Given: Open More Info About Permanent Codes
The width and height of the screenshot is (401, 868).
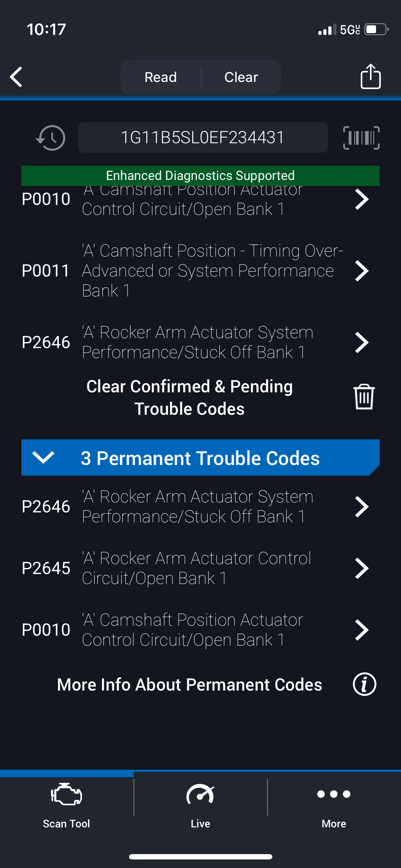Looking at the screenshot, I should 190,684.
